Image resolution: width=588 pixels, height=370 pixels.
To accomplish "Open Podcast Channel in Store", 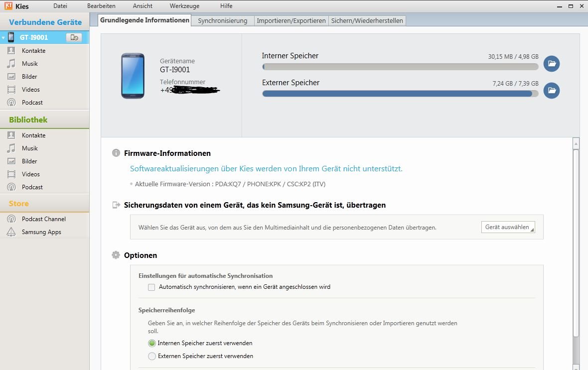I will pyautogui.click(x=43, y=219).
